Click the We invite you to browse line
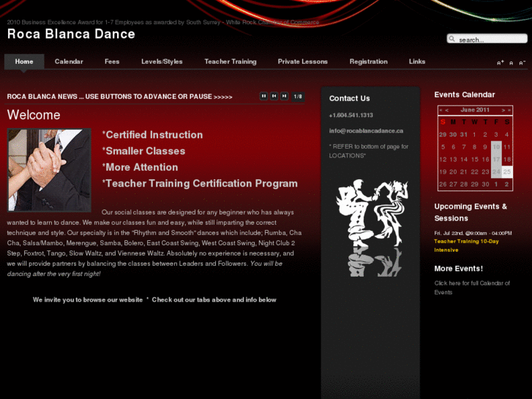This screenshot has height=399, width=532. (x=154, y=300)
